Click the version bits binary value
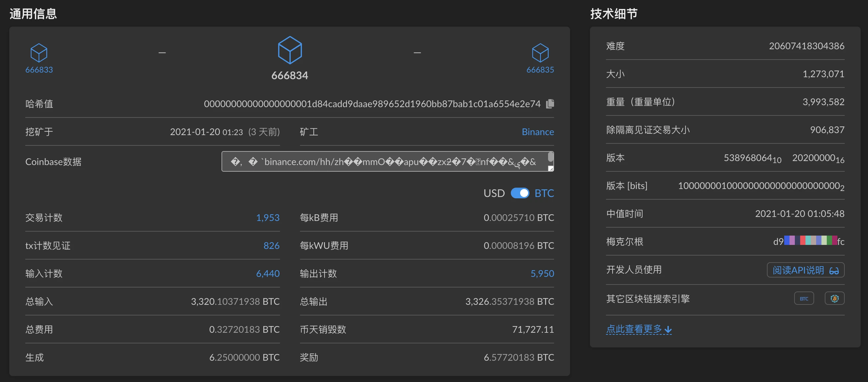 [x=761, y=186]
